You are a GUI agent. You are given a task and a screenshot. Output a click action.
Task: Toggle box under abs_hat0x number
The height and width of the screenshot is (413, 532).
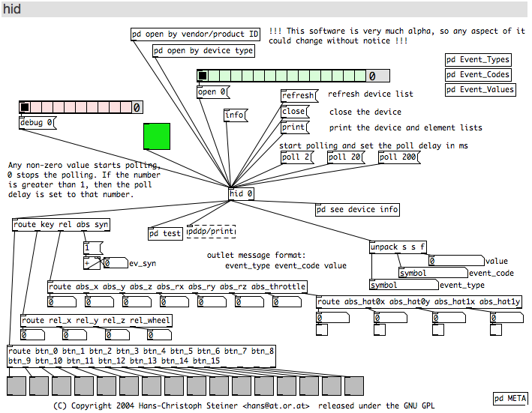point(322,330)
